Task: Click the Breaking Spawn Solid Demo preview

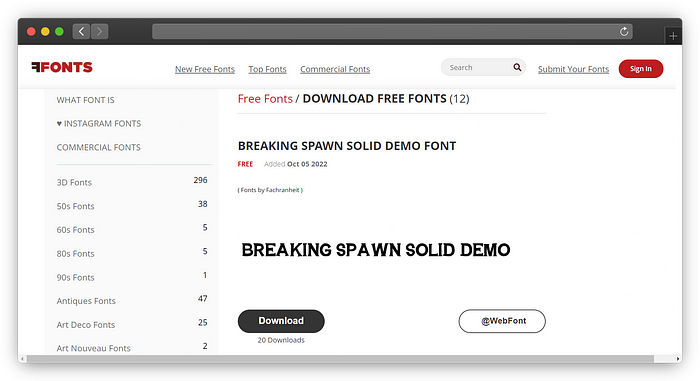Action: pos(375,250)
